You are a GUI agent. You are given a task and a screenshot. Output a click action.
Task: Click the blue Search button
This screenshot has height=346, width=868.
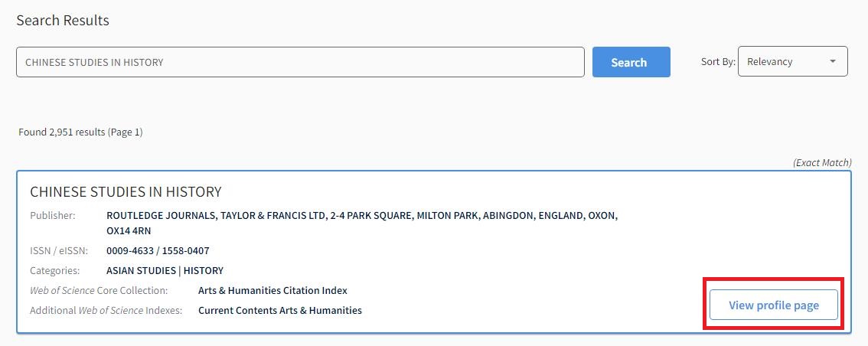[x=631, y=62]
